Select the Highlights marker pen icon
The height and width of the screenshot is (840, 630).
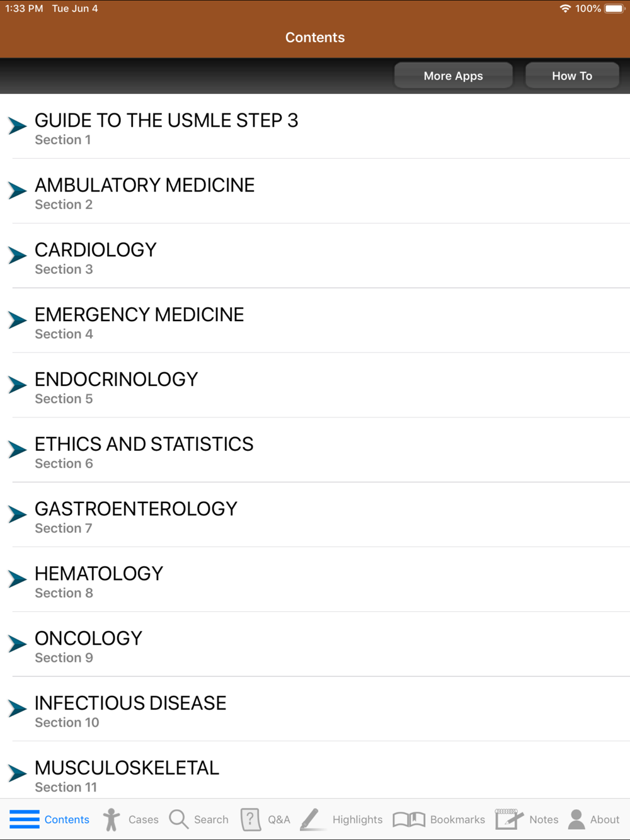[311, 819]
